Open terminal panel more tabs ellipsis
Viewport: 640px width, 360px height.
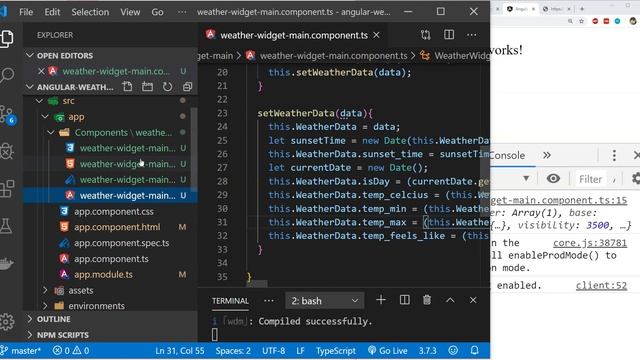(269, 301)
